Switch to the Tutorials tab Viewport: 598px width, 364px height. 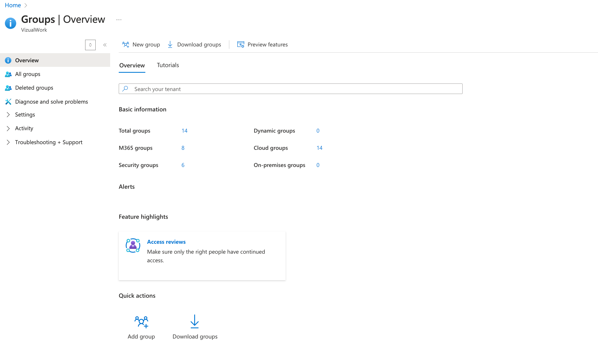[168, 65]
